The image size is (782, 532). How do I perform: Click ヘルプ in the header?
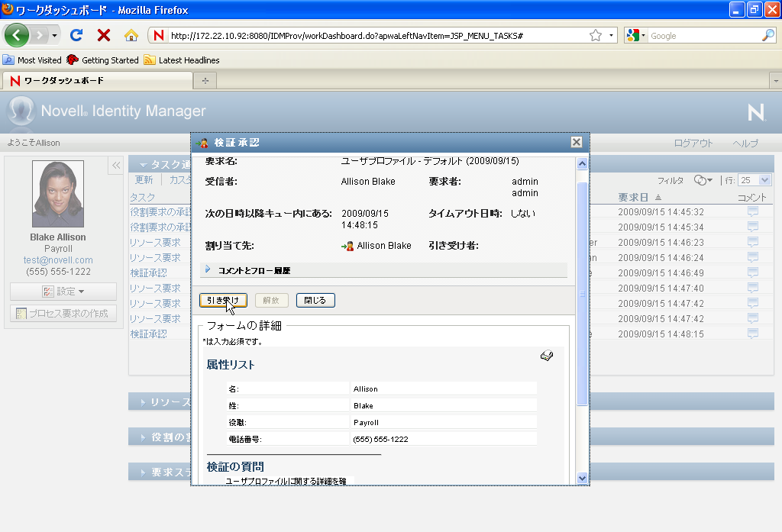coord(745,143)
